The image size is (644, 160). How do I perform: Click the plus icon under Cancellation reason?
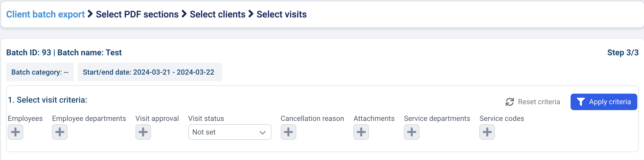click(289, 132)
